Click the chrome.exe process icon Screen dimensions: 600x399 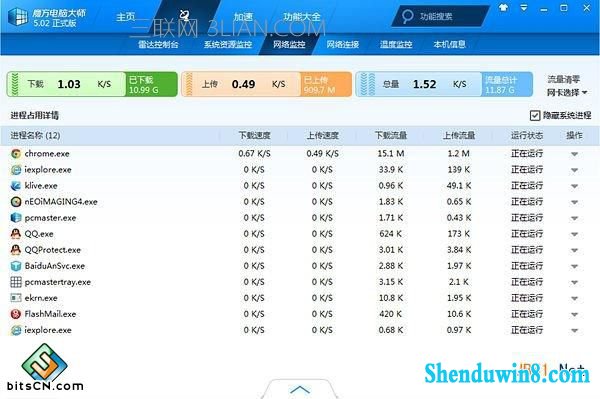coord(16,154)
